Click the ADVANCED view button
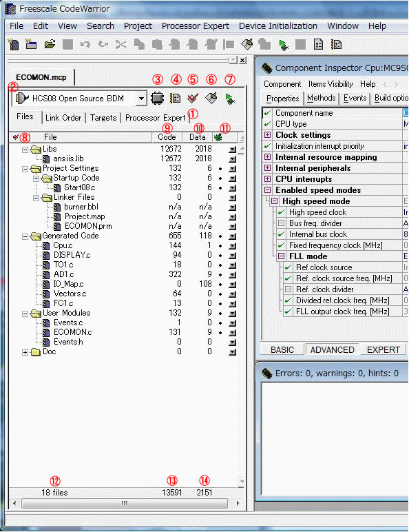The image size is (409, 532). coord(332,350)
